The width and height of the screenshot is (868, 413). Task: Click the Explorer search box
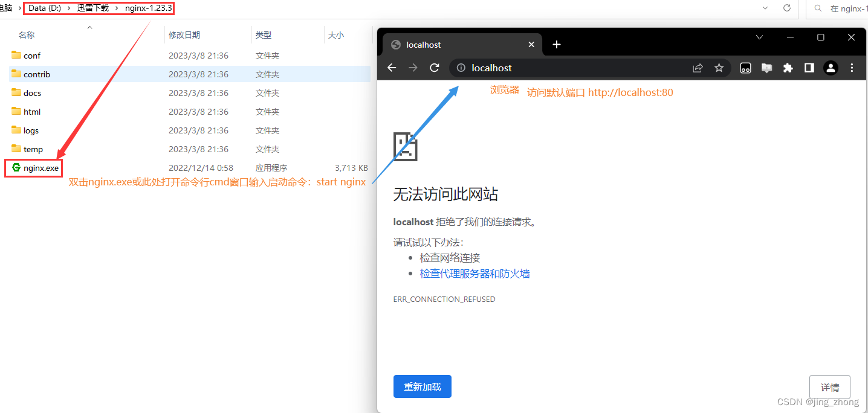(837, 8)
